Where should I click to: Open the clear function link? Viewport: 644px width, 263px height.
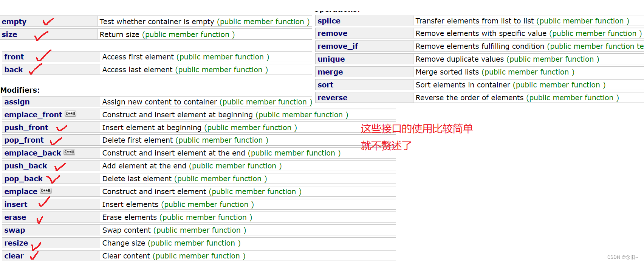pos(14,256)
